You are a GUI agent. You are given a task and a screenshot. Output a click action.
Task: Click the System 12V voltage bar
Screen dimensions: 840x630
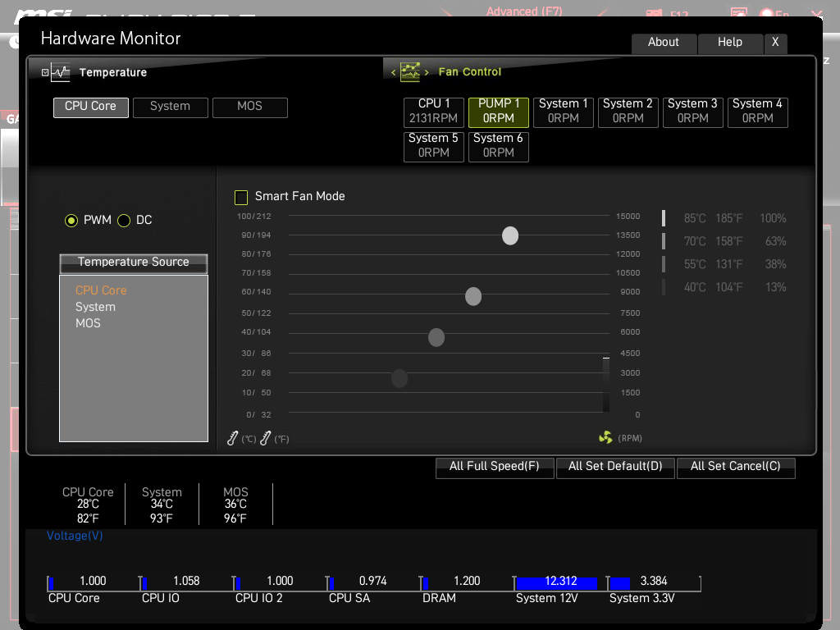[x=557, y=583]
